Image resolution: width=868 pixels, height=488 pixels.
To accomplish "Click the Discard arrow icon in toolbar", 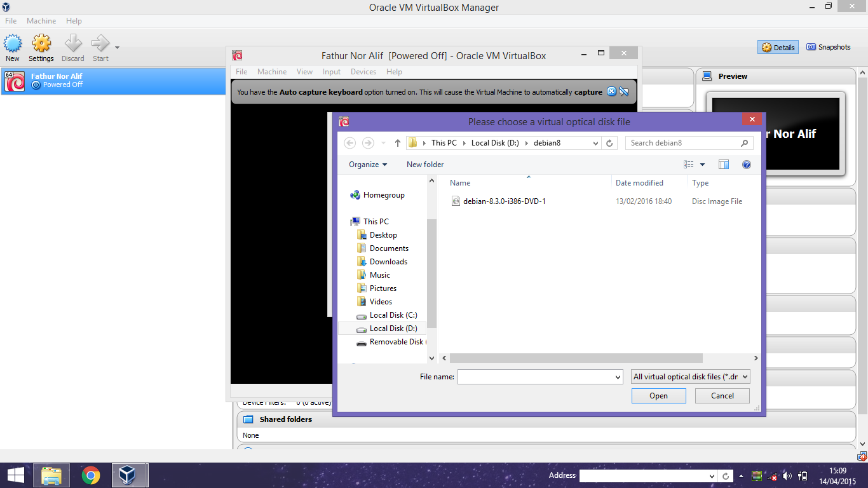I will coord(73,44).
